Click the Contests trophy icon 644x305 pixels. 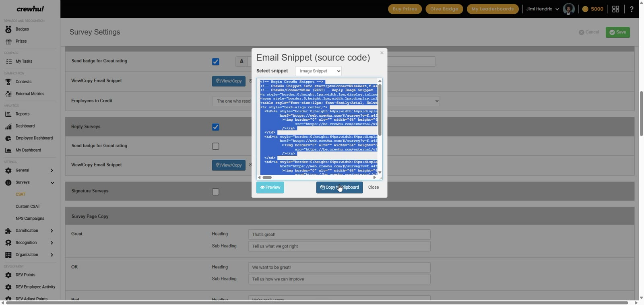[8, 82]
